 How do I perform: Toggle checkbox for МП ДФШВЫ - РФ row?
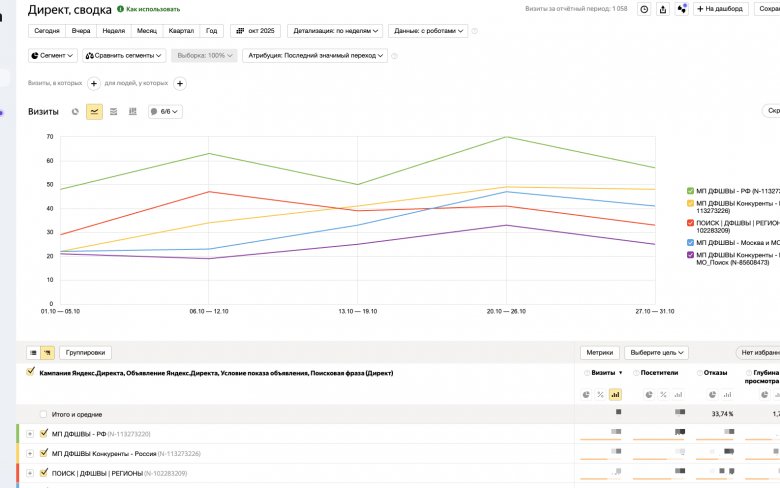point(43,434)
